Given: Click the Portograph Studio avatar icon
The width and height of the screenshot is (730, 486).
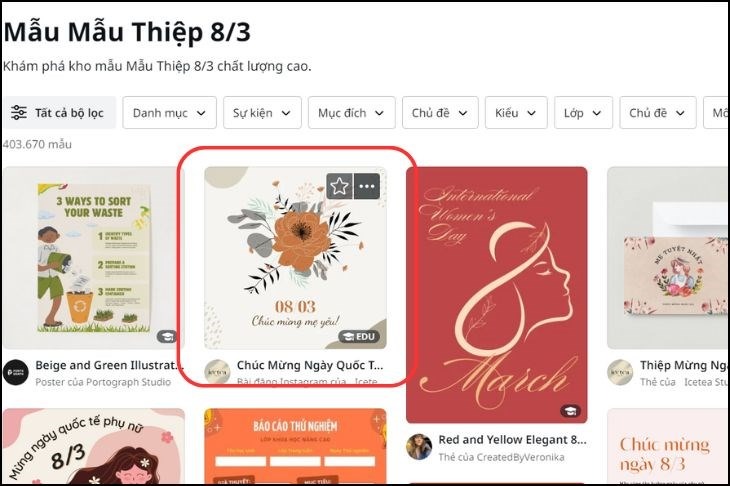Looking at the screenshot, I should [x=16, y=373].
